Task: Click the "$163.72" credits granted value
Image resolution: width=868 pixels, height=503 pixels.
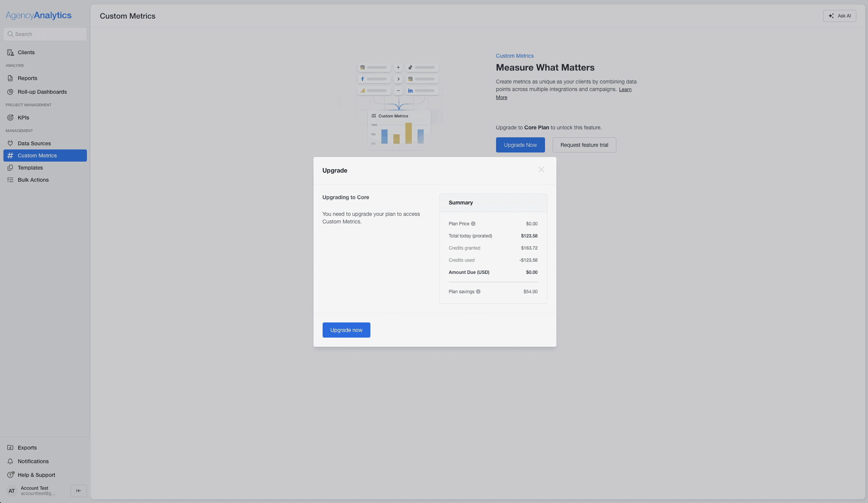Action: click(529, 248)
